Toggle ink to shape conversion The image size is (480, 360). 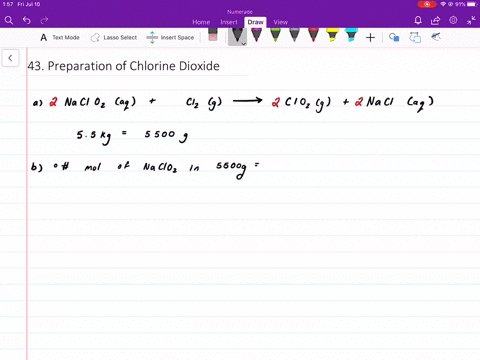[x=415, y=37]
